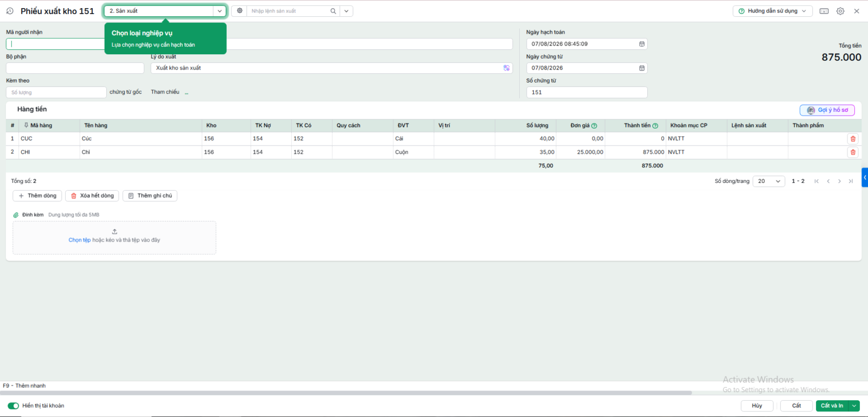Viewport: 868px width, 417px height.
Task: Open the history clock icon beside the title
Action: 10,11
